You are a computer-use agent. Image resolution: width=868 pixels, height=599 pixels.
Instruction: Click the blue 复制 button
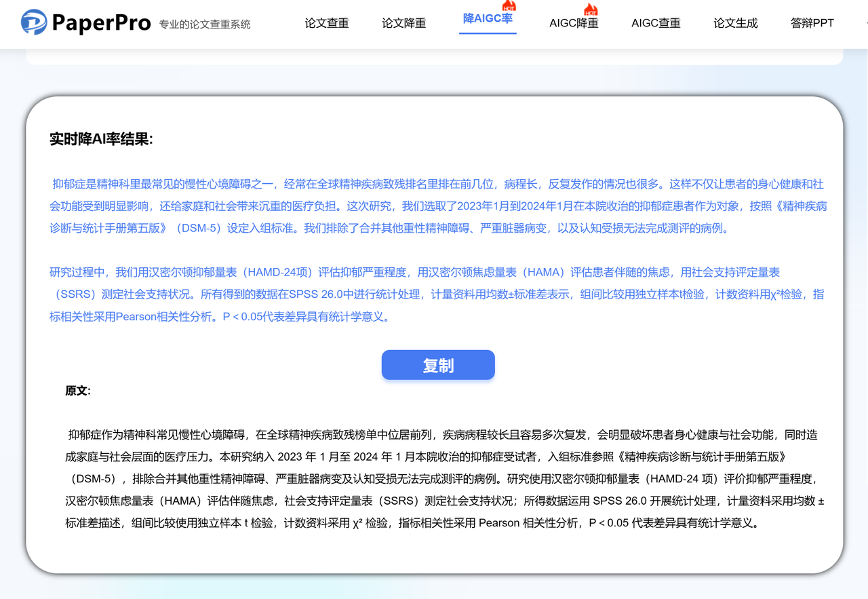point(438,365)
